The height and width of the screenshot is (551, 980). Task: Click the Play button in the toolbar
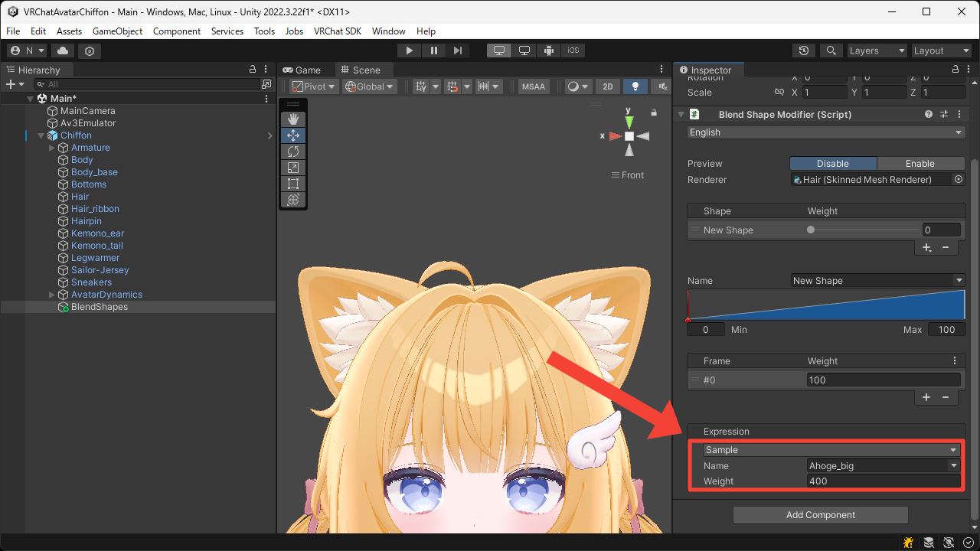coord(410,51)
